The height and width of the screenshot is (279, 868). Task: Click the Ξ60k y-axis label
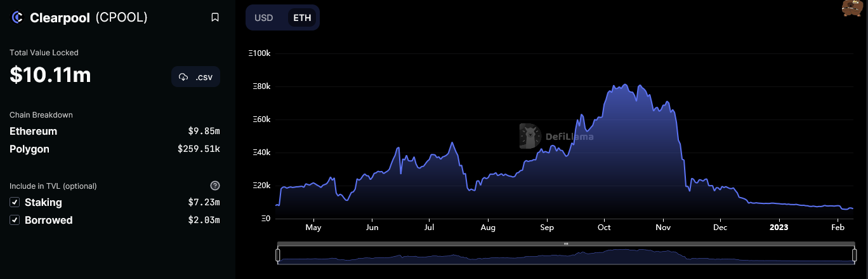[x=261, y=119]
